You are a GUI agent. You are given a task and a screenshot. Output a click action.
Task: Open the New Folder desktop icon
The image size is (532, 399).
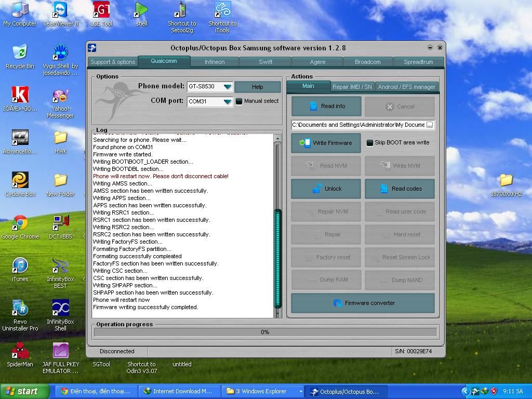pyautogui.click(x=60, y=184)
